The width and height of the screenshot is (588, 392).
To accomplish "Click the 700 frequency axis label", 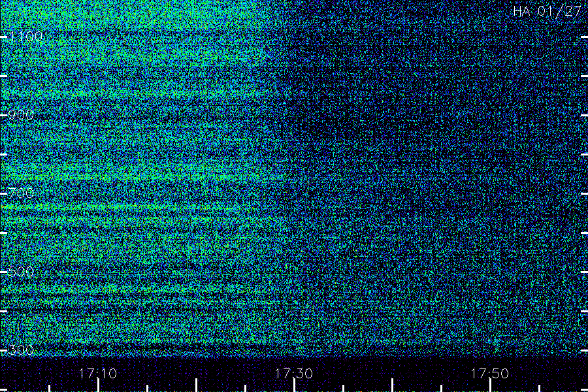I will (x=21, y=193).
